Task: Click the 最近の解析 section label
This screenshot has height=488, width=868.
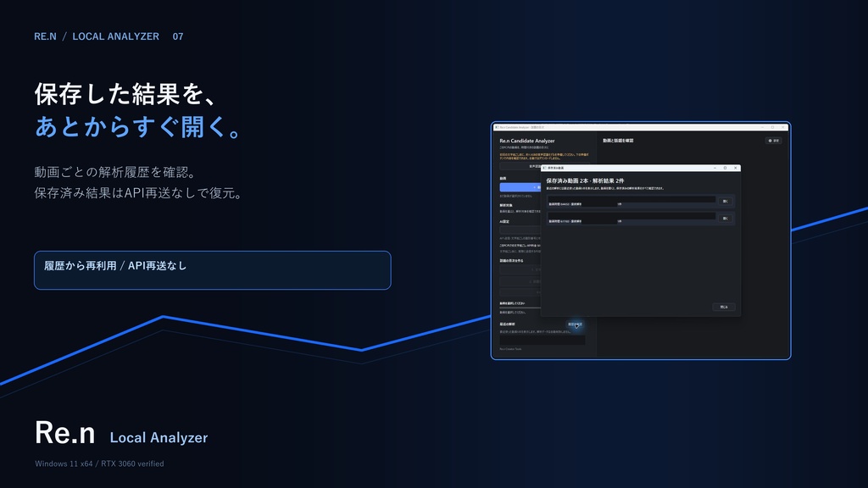Action: coord(507,324)
